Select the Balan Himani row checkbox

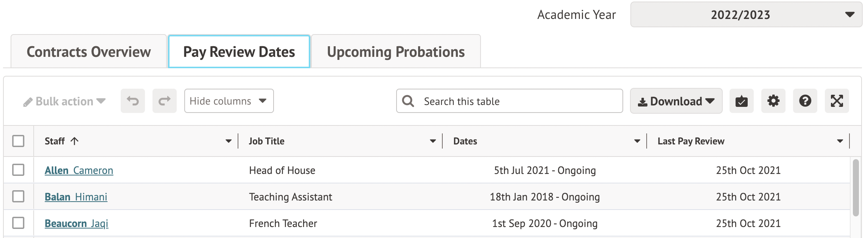pos(18,196)
